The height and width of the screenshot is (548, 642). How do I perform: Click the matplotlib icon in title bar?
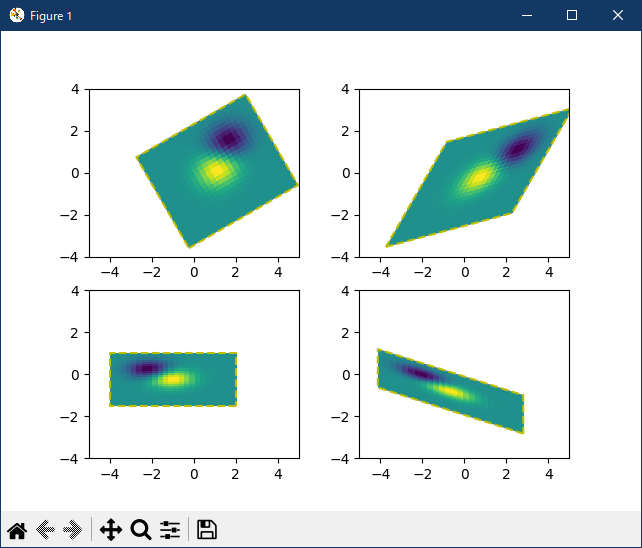[x=17, y=16]
